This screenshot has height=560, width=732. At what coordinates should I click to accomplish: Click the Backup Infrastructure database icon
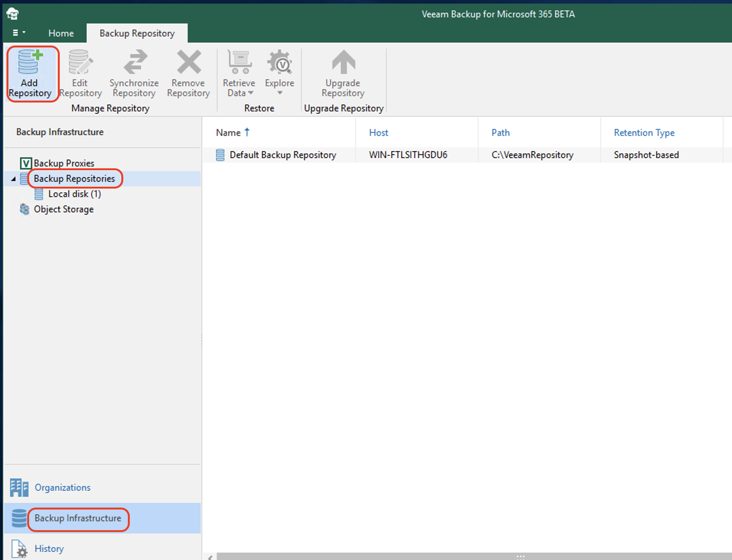(x=19, y=518)
